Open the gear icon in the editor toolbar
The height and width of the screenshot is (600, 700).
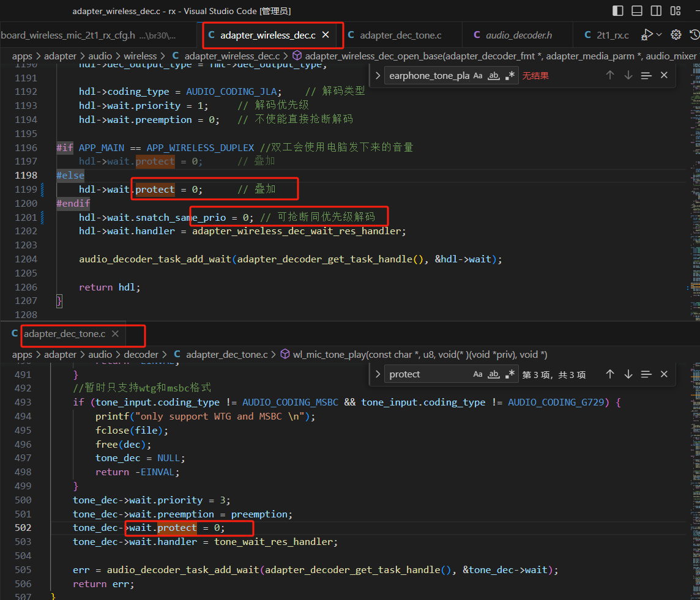676,35
